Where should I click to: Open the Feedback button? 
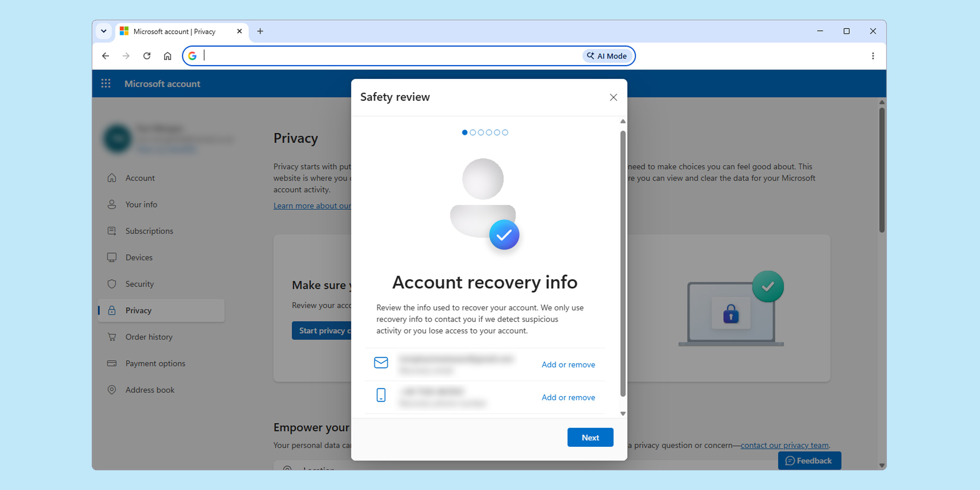point(809,461)
